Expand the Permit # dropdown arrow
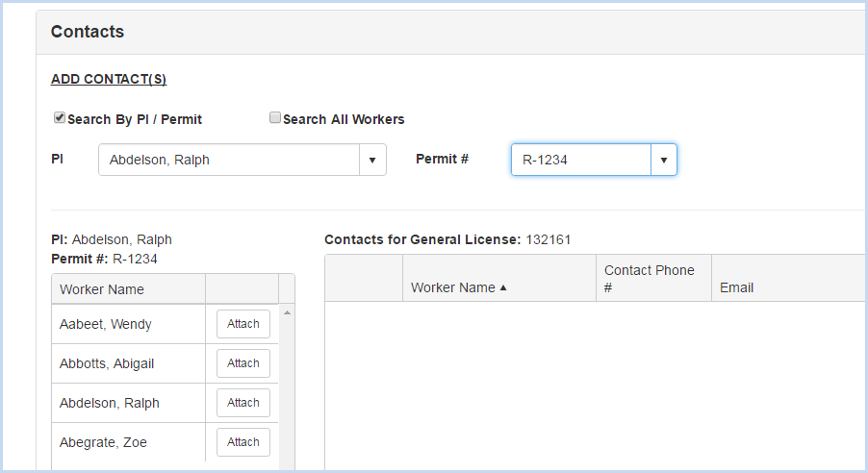This screenshot has width=868, height=473. point(663,160)
